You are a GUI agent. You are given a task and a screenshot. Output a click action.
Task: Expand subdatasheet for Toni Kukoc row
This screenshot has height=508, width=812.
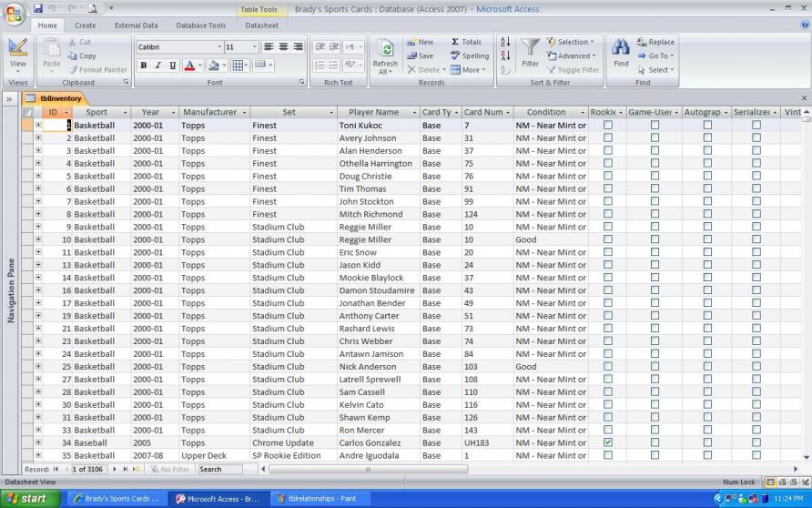(x=38, y=126)
